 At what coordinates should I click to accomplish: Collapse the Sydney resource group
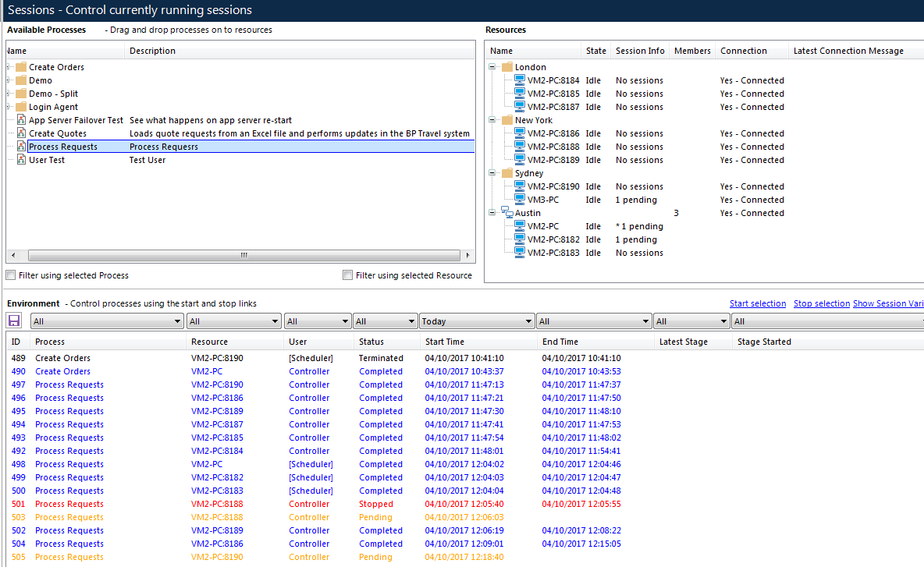(492, 173)
